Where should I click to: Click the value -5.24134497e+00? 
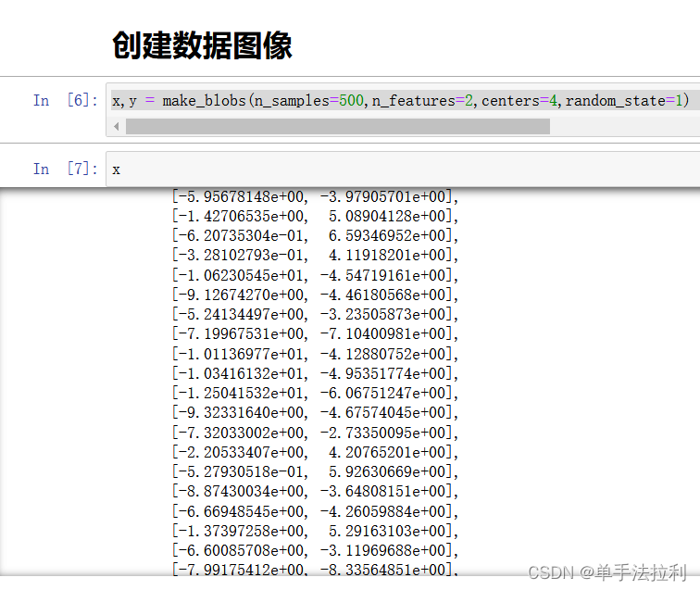[241, 314]
